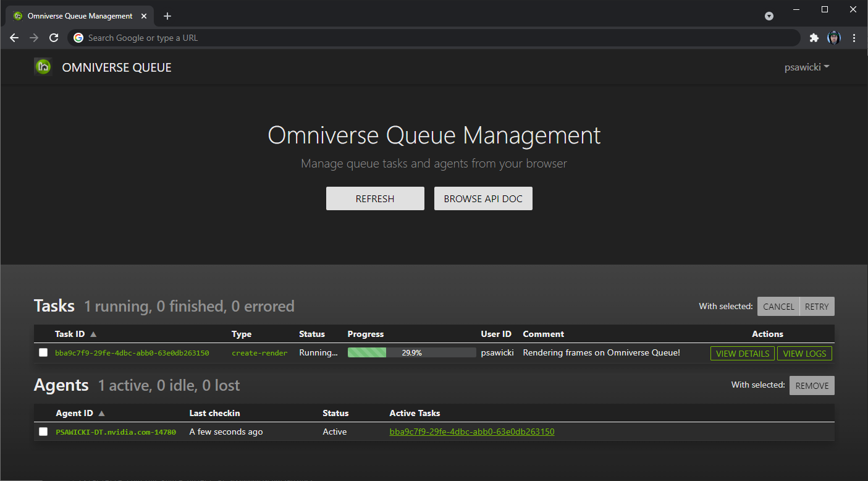Go back with browser back arrow
Viewport: 868px width, 481px height.
click(x=14, y=38)
